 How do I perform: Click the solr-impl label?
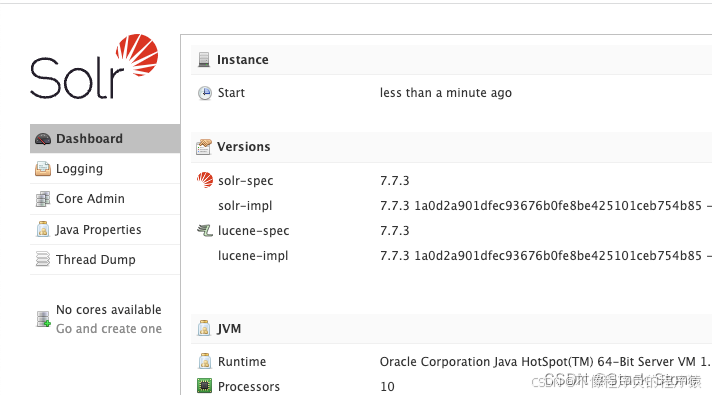click(x=245, y=206)
